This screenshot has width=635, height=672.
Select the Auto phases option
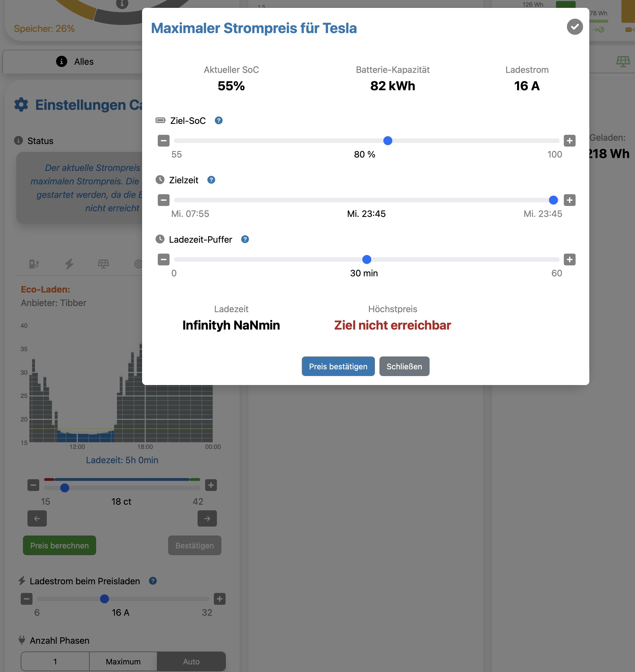(x=191, y=661)
